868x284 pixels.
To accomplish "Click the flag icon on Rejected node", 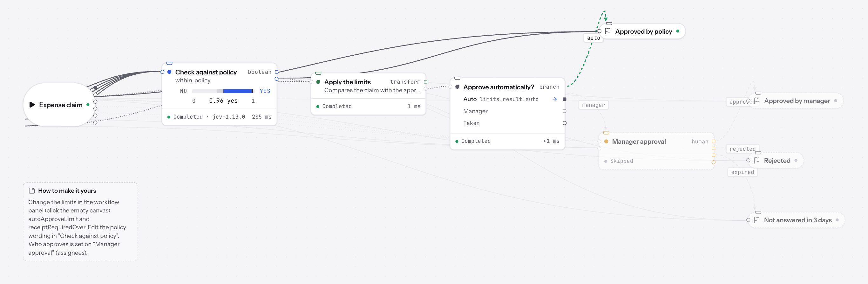I will 756,160.
